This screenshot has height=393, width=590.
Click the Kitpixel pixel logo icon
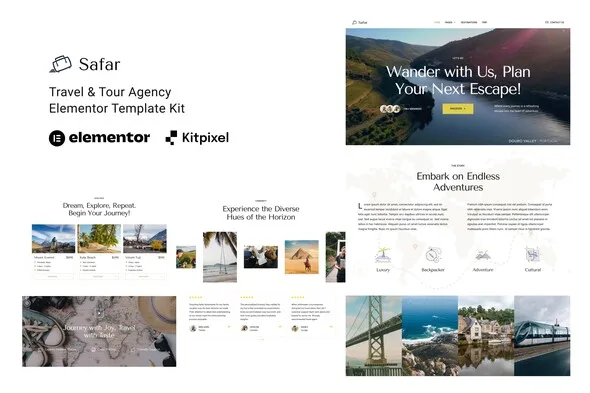pos(171,138)
